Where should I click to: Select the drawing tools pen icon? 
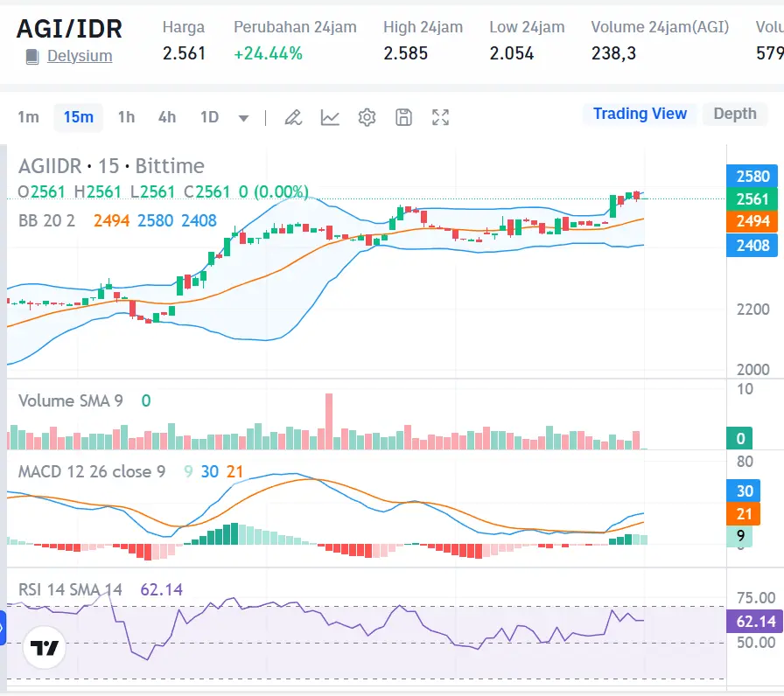point(293,116)
